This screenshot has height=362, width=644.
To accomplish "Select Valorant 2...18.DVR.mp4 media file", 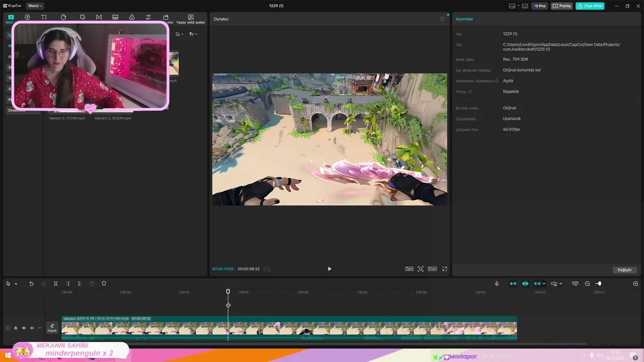I will [113, 118].
